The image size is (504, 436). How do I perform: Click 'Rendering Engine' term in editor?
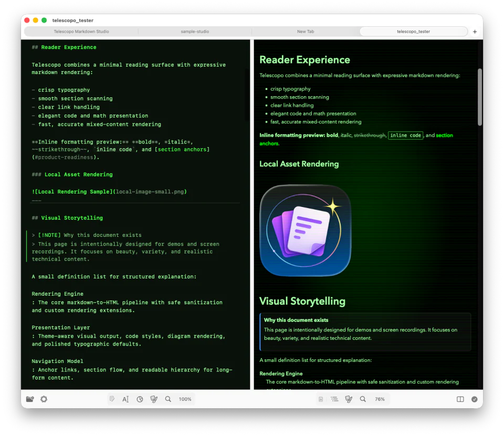57,294
